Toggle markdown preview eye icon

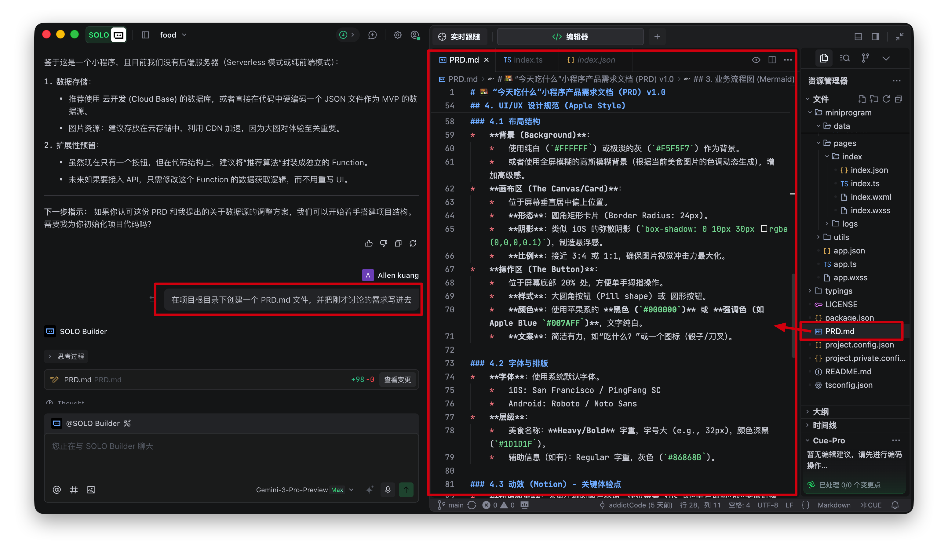click(756, 60)
